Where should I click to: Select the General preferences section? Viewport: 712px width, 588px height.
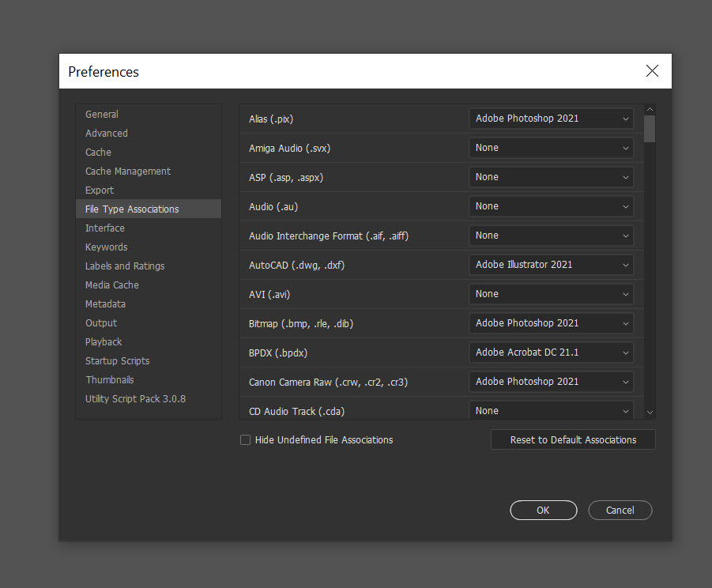coord(101,114)
